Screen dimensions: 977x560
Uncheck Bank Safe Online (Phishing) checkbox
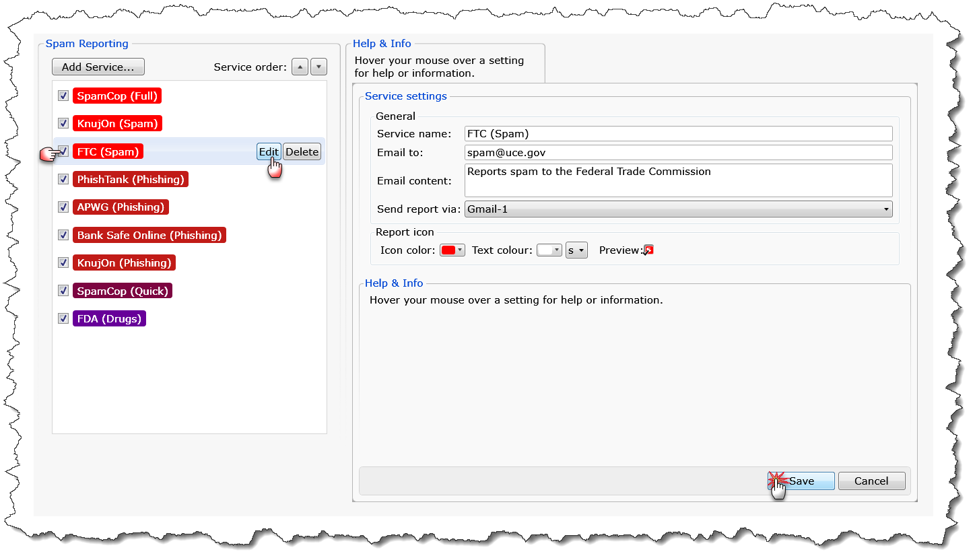pyautogui.click(x=63, y=235)
